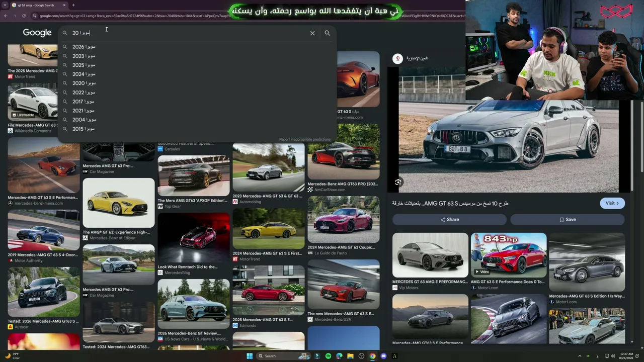The height and width of the screenshot is (362, 644).
Task: Open '2019 Mercedes-AMG GT 63 S 4-Door...' Motor Authority image
Action: [44, 230]
